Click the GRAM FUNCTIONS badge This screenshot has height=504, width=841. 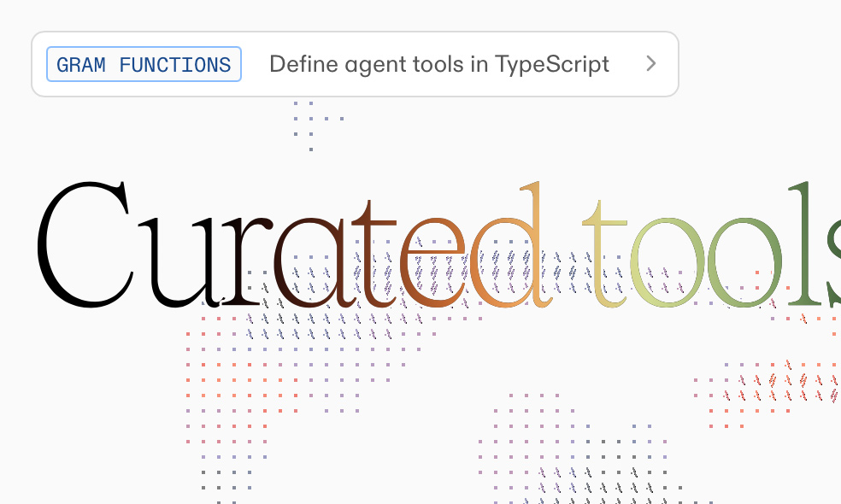[x=144, y=64]
